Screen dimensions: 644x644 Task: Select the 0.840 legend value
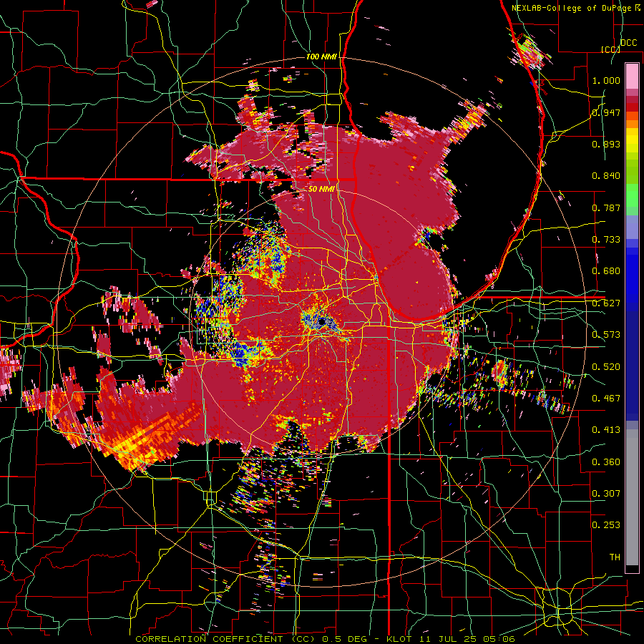[606, 176]
